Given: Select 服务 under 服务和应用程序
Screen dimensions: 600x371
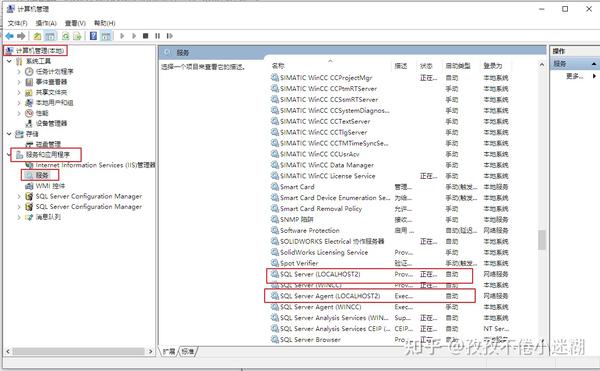Looking at the screenshot, I should (x=42, y=175).
